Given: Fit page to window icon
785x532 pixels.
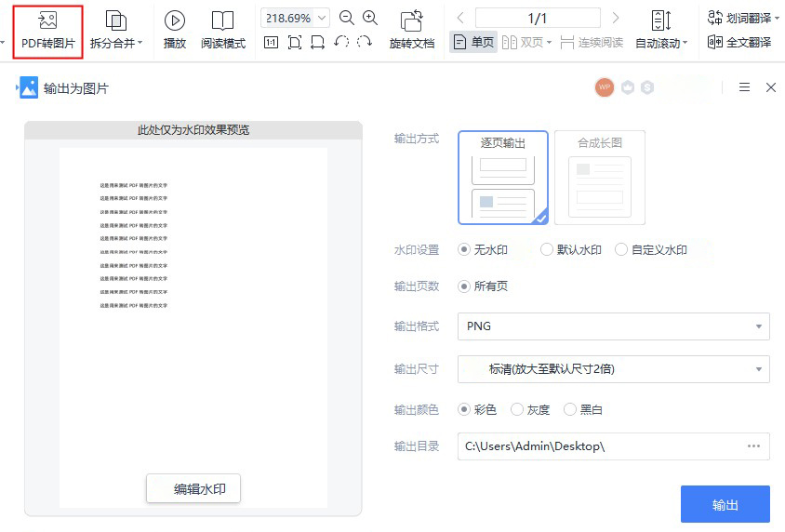Looking at the screenshot, I should (x=294, y=43).
